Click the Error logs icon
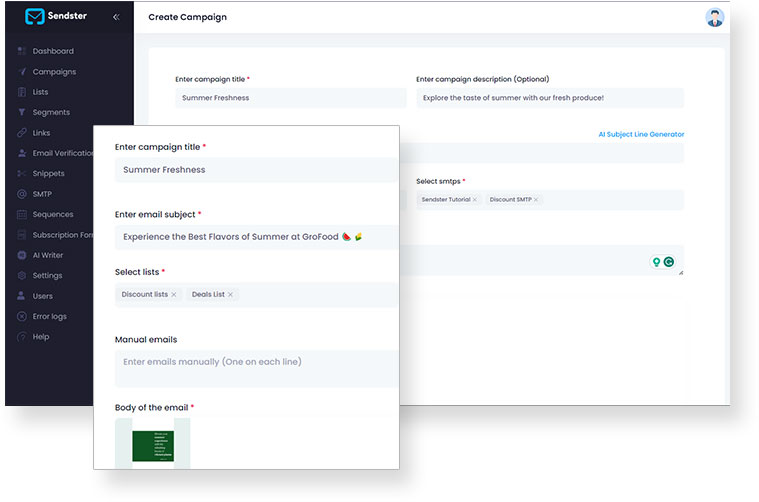 pos(22,316)
